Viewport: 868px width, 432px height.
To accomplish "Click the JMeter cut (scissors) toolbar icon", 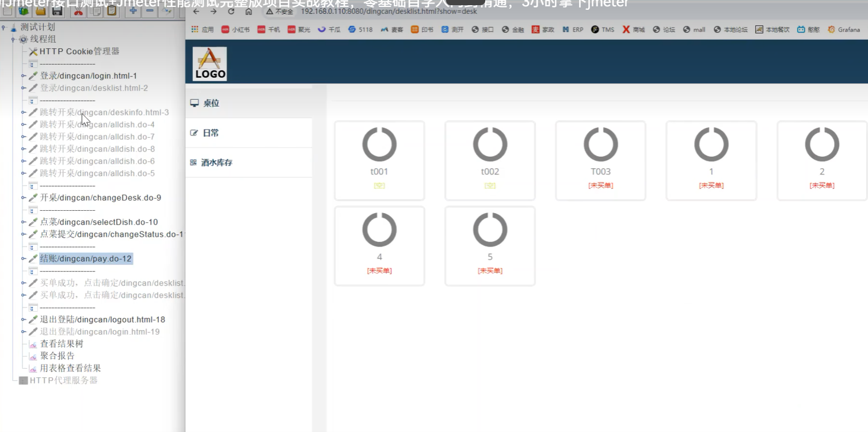I will coord(78,10).
